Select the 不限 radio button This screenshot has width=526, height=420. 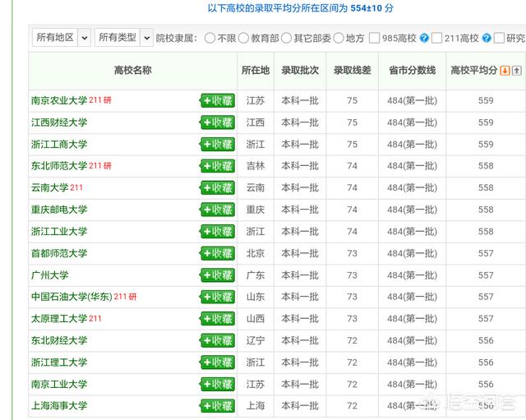pyautogui.click(x=210, y=38)
